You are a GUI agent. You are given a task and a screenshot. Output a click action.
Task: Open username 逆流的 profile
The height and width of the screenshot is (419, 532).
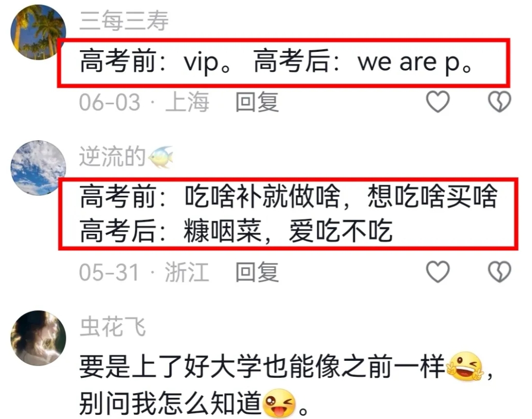point(112,157)
